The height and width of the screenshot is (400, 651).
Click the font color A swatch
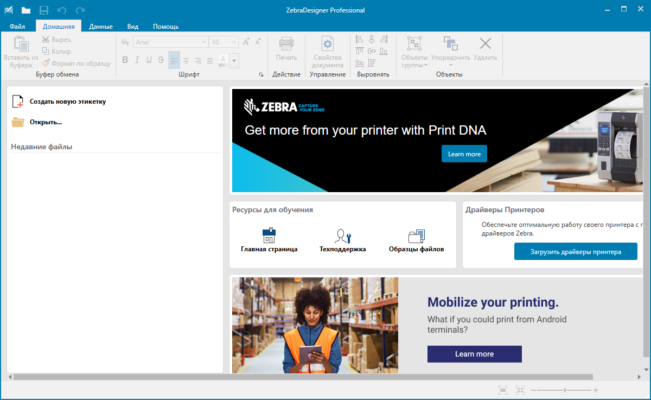click(223, 61)
